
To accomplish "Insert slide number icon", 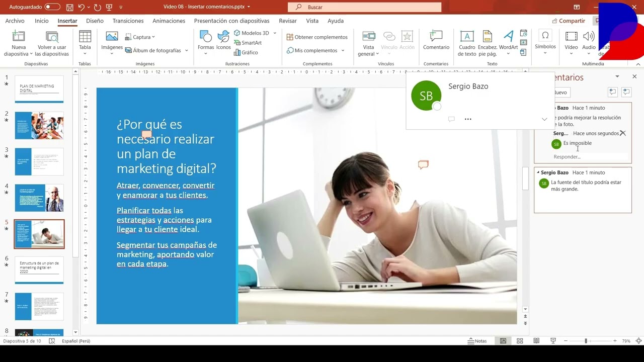I will click(x=524, y=43).
